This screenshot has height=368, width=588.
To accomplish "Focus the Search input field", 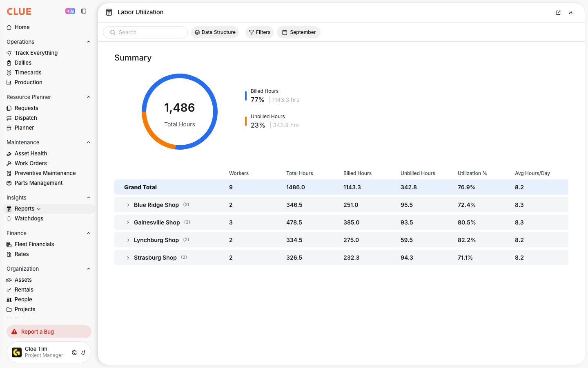I will coord(145,32).
